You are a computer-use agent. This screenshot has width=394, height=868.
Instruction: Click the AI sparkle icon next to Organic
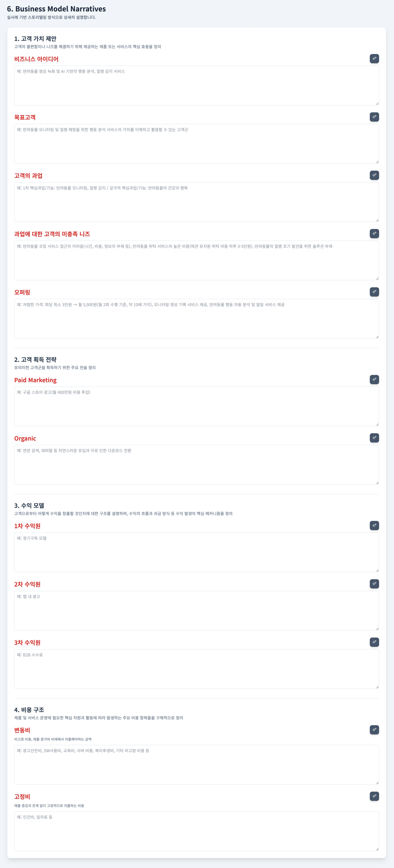tap(374, 438)
